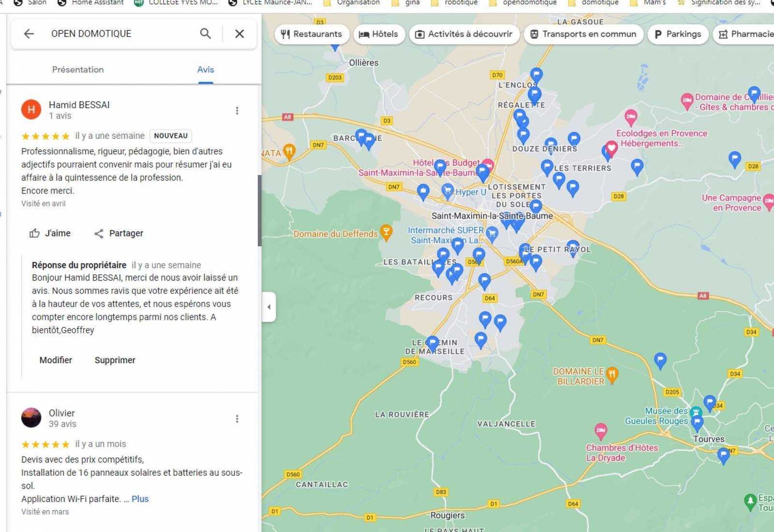Like Hamid BESSAI's review with J'aime
The width and height of the screenshot is (774, 532).
click(50, 233)
